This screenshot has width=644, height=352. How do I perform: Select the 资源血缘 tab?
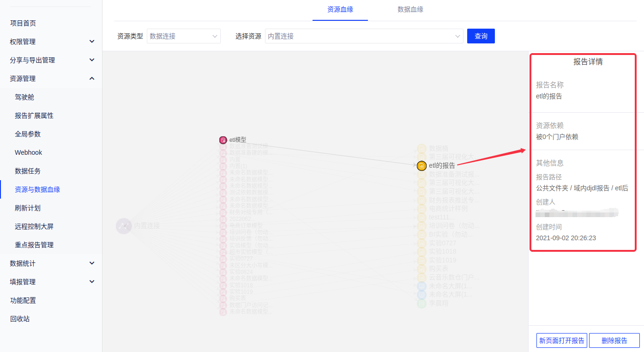click(x=340, y=9)
